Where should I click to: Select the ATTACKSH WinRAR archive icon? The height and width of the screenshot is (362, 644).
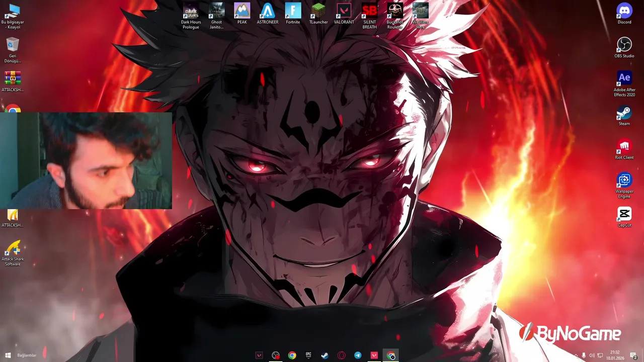point(13,81)
